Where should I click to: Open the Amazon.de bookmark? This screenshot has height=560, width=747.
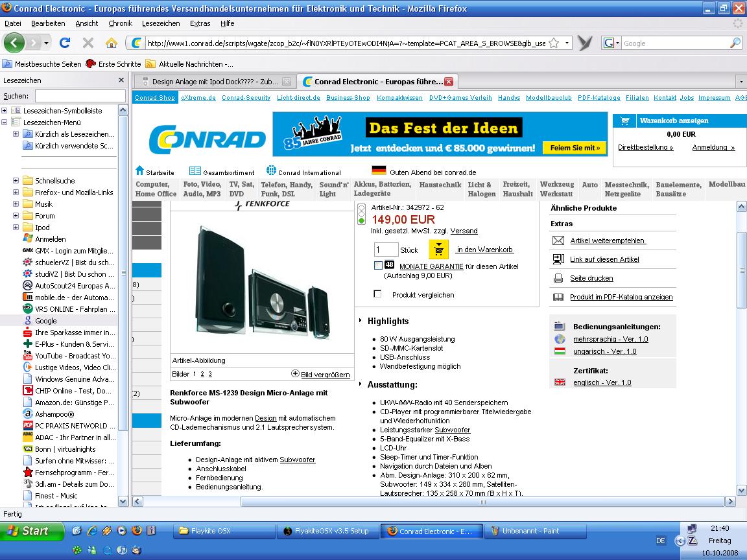point(69,402)
